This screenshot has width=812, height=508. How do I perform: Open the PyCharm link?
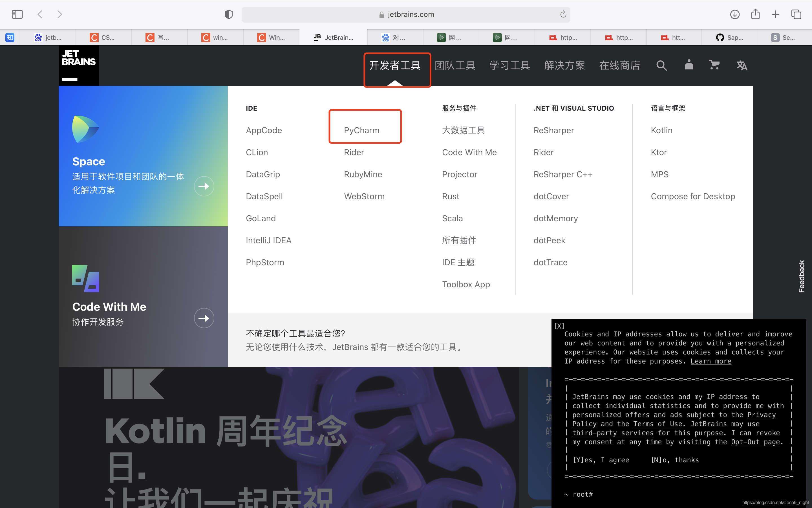[x=362, y=130]
